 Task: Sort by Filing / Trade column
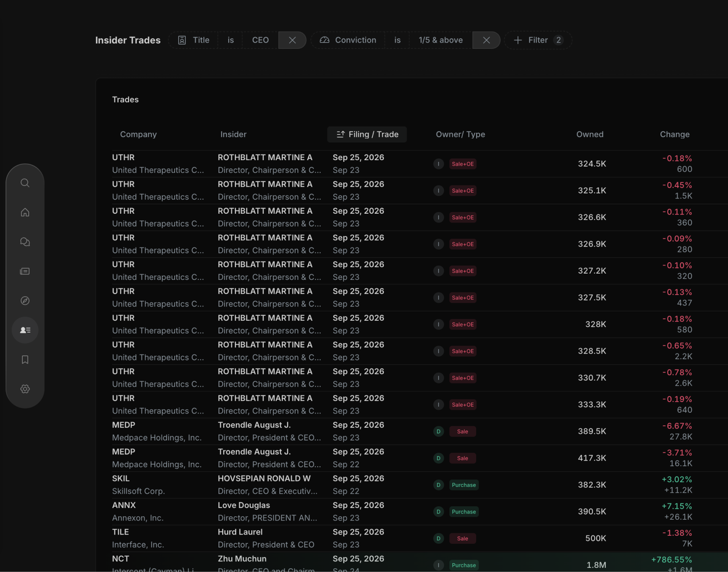coord(367,134)
